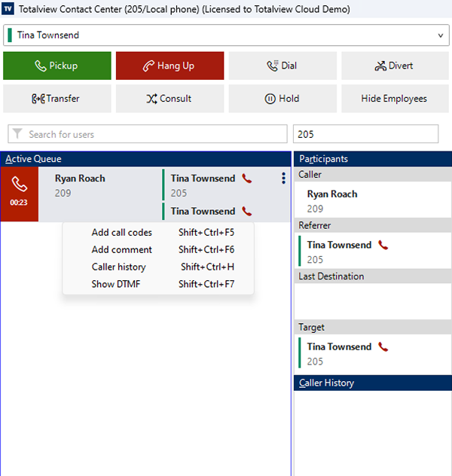Click the Shift+Ctrl+F5 shortcut text
Screen dimensions: 452x476
click(x=206, y=233)
